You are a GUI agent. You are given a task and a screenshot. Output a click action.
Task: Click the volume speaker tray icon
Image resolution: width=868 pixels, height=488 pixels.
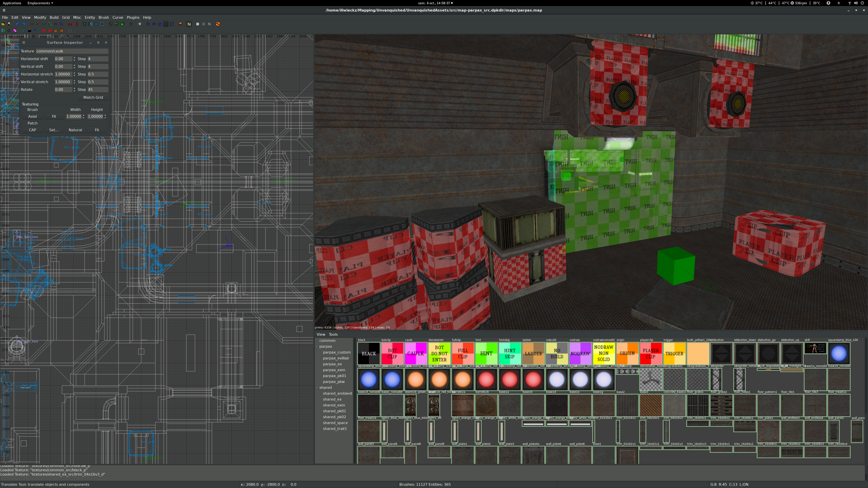coord(856,3)
